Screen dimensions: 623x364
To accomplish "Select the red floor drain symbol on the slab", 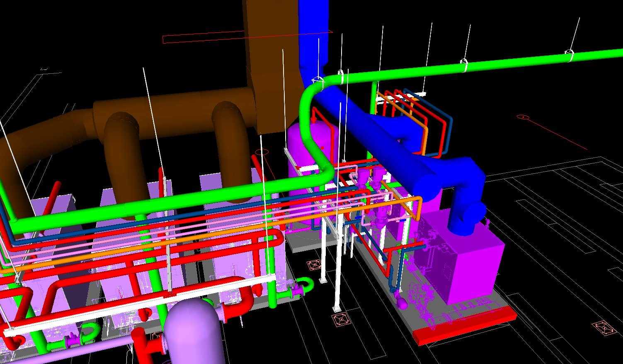I will 340,319.
